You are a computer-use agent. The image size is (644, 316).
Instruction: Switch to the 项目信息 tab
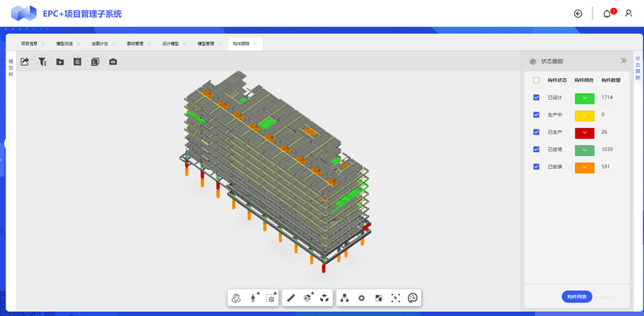(x=29, y=43)
